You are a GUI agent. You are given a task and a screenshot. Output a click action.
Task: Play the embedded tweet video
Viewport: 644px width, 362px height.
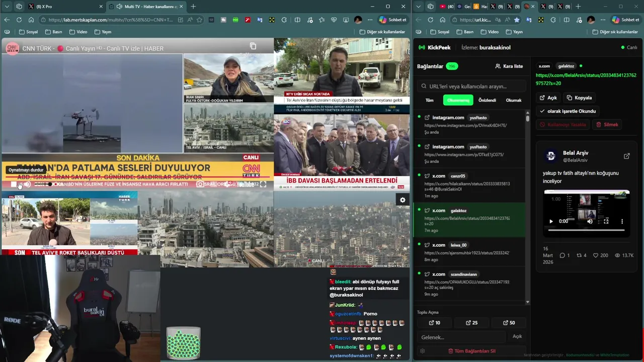(x=551, y=221)
